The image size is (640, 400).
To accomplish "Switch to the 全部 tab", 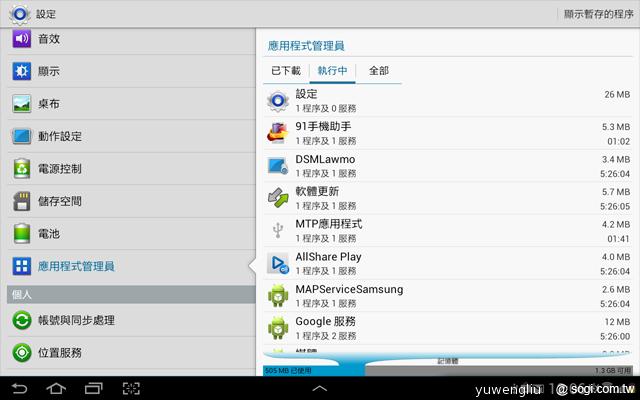I will (378, 71).
